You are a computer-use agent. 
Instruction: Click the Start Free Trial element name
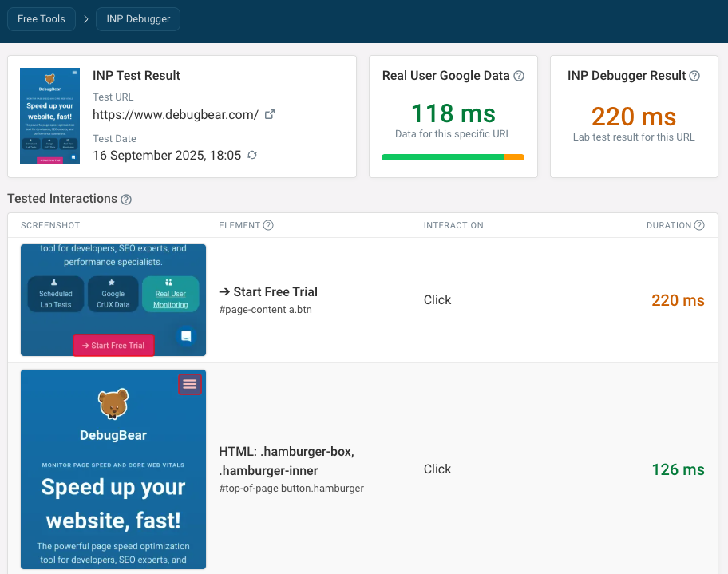[x=268, y=291]
